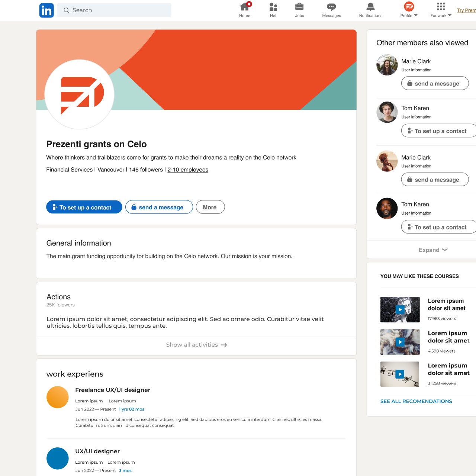Open second Marie Clark's profile photo
This screenshot has height=476, width=476.
click(387, 161)
